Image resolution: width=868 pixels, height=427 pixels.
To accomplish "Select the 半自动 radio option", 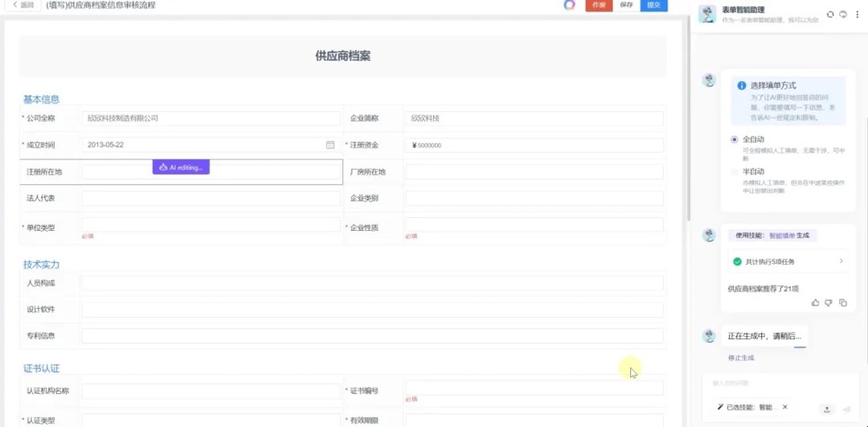I will point(734,172).
